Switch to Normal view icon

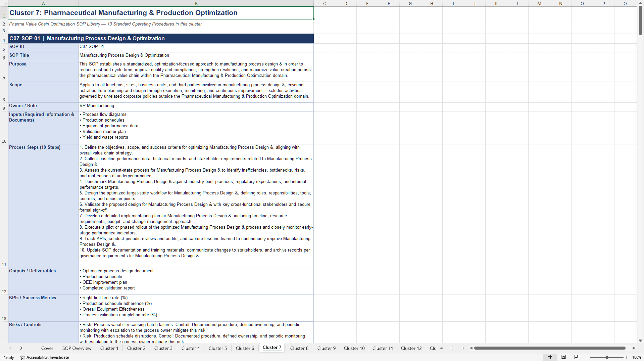[550, 357]
